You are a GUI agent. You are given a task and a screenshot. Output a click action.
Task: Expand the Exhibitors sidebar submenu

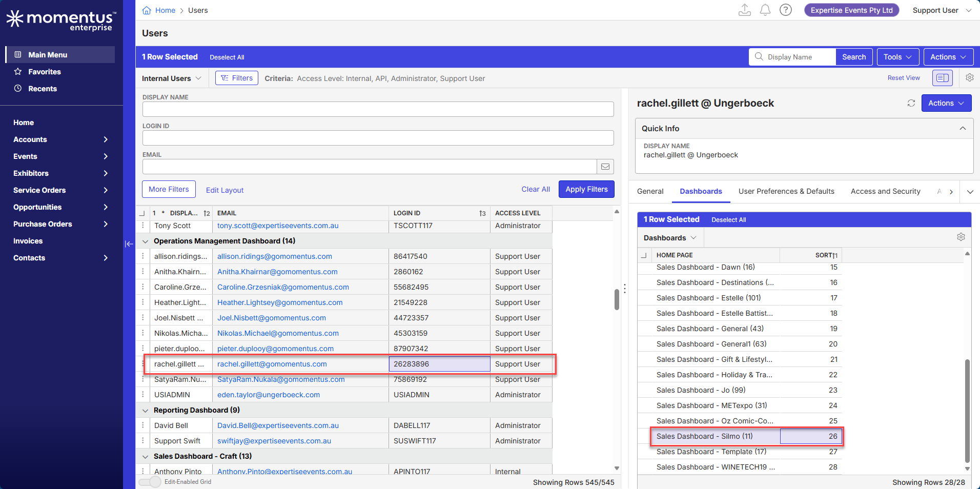coord(106,173)
